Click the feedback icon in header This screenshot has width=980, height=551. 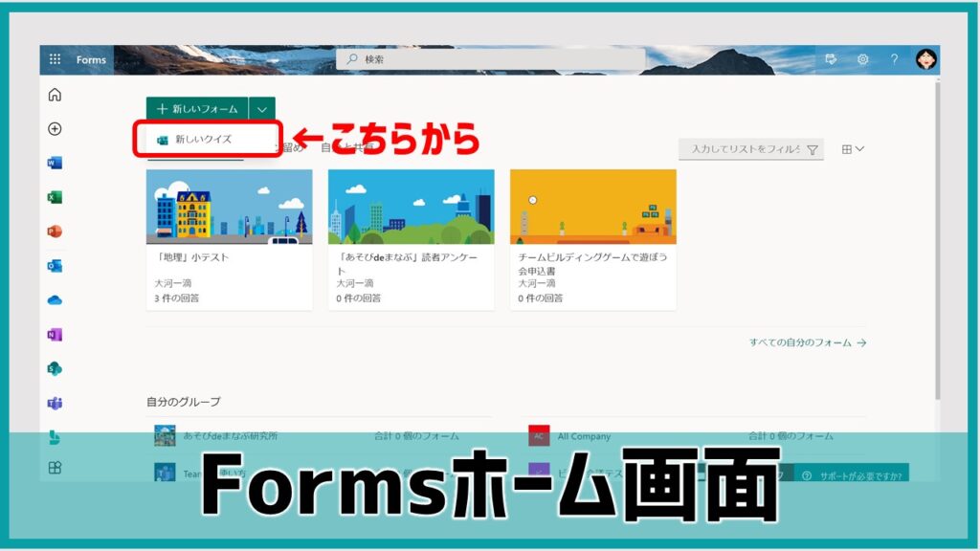pyautogui.click(x=831, y=59)
